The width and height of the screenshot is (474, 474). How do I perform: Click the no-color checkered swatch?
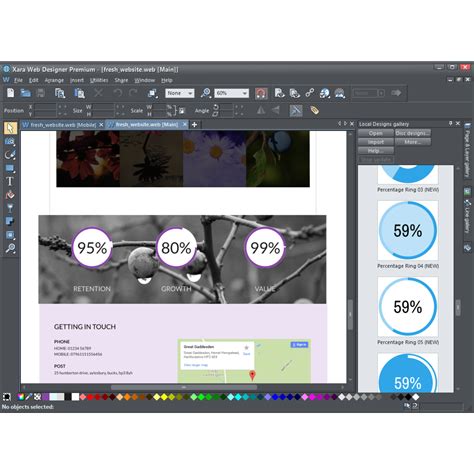point(37,397)
